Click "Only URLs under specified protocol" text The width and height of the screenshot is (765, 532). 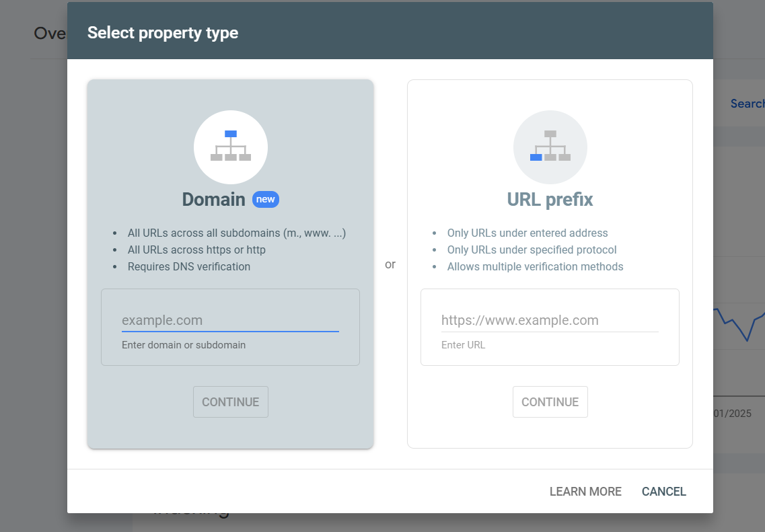coord(532,250)
